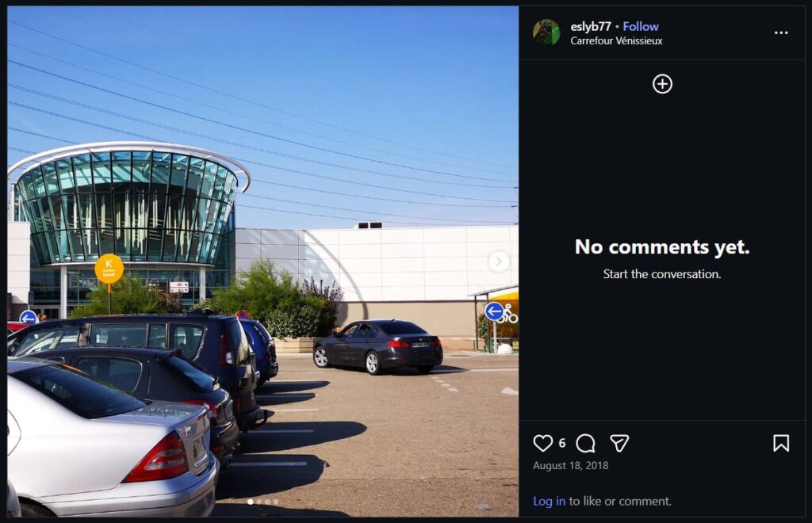Jump to the third carousel dot

[267, 502]
